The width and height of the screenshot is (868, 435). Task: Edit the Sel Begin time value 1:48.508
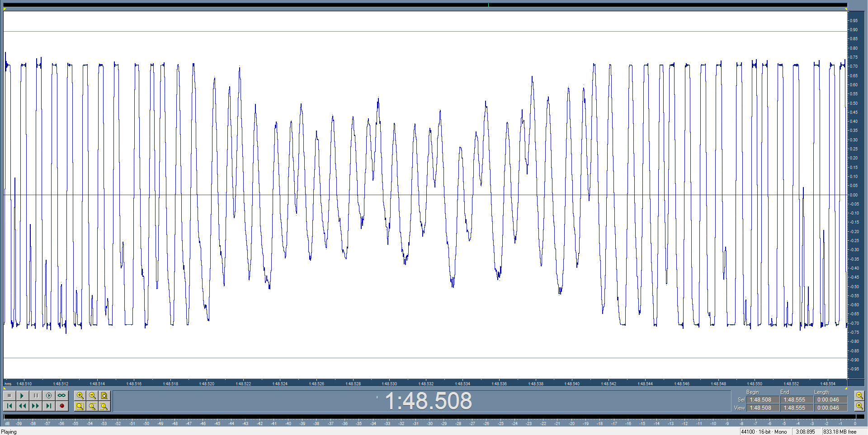pos(762,399)
